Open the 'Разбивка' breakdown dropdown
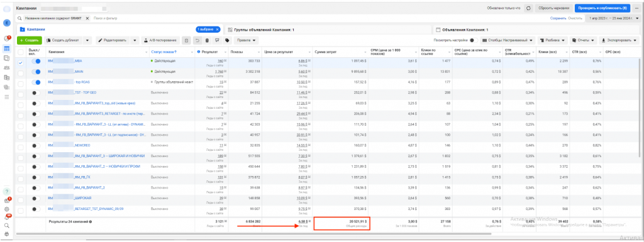644x242 pixels. tap(553, 40)
